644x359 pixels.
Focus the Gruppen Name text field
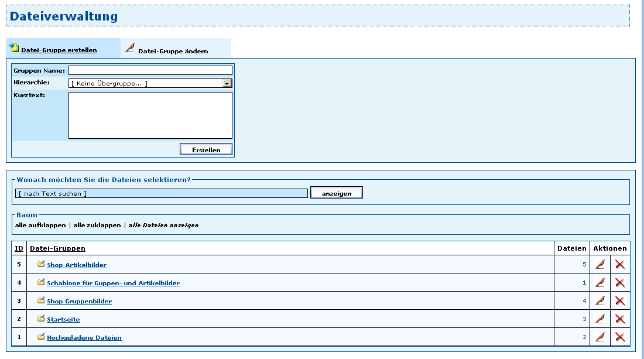(150, 71)
